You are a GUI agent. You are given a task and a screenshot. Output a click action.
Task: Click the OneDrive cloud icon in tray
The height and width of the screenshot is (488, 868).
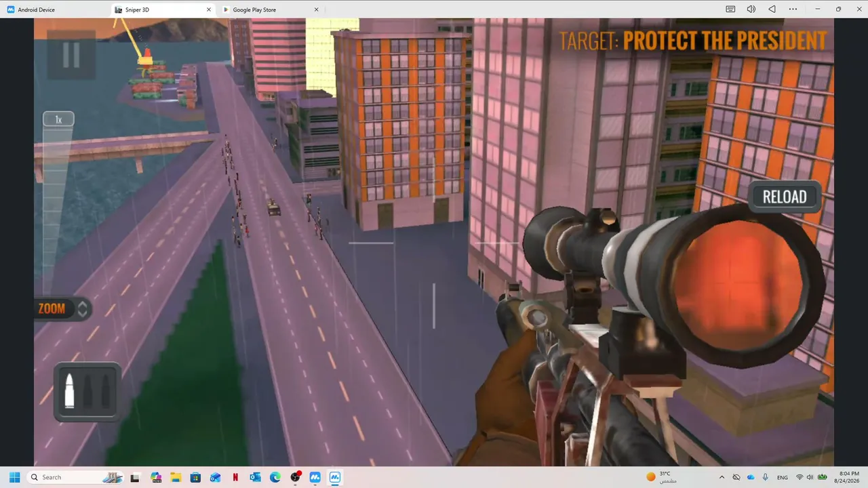(751, 477)
